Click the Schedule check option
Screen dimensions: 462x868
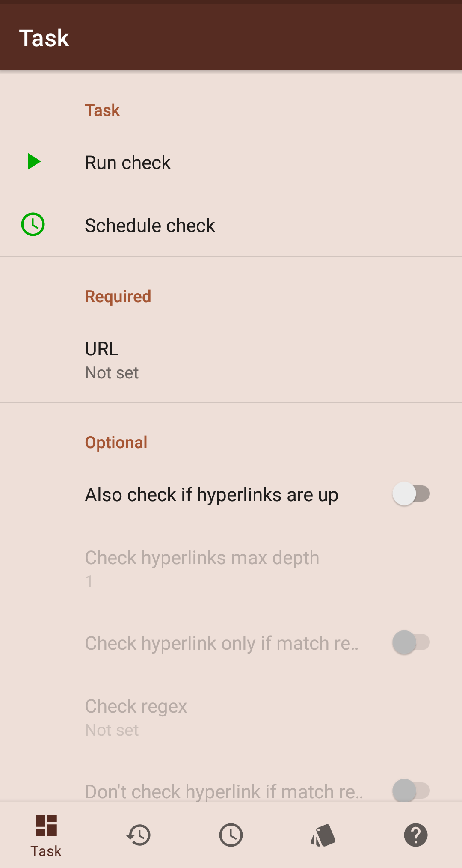coord(150,226)
